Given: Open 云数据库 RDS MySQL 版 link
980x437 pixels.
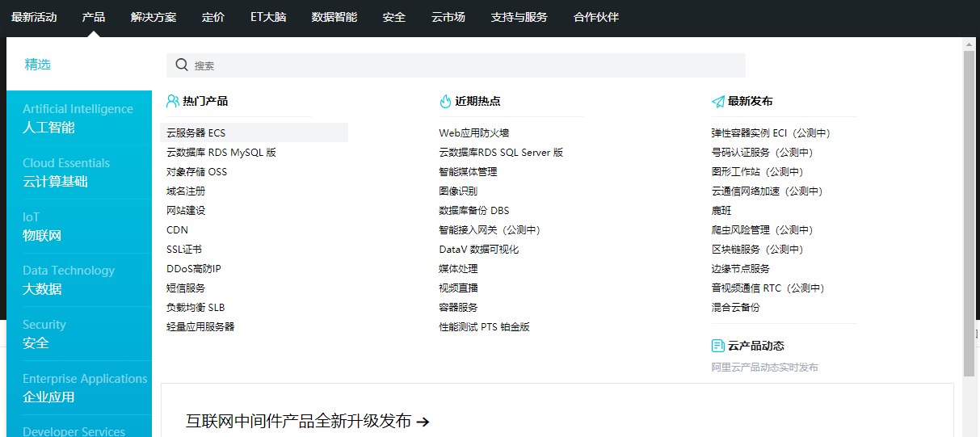Looking at the screenshot, I should pyautogui.click(x=221, y=152).
